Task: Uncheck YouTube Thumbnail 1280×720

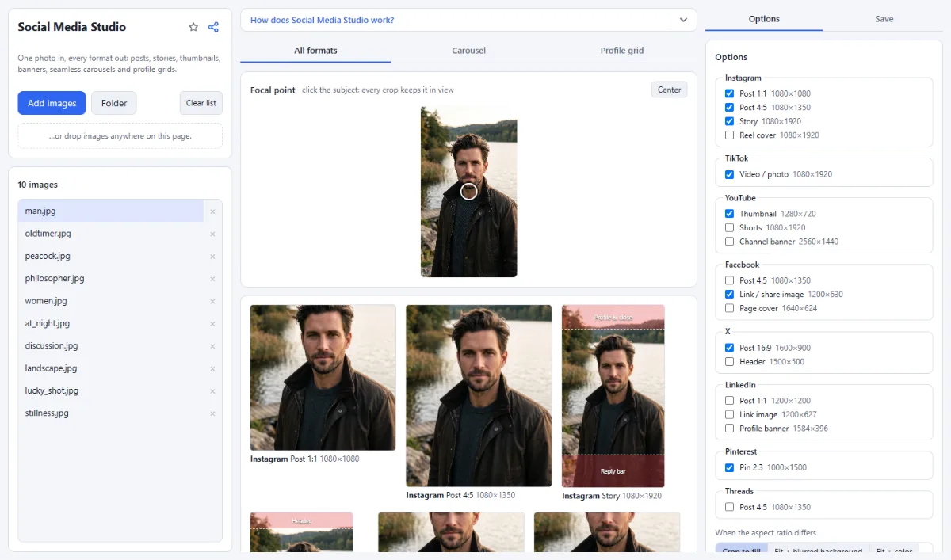Action: click(729, 214)
